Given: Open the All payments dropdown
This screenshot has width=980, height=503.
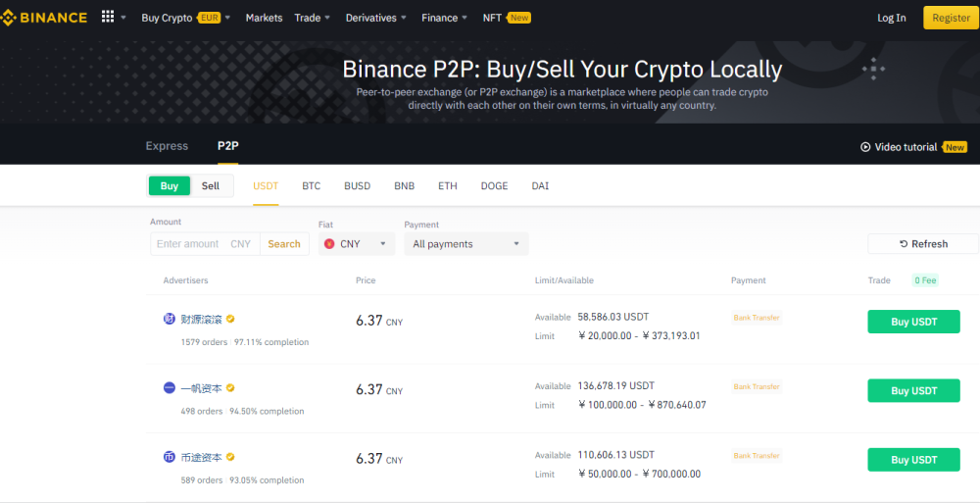Looking at the screenshot, I should click(466, 244).
